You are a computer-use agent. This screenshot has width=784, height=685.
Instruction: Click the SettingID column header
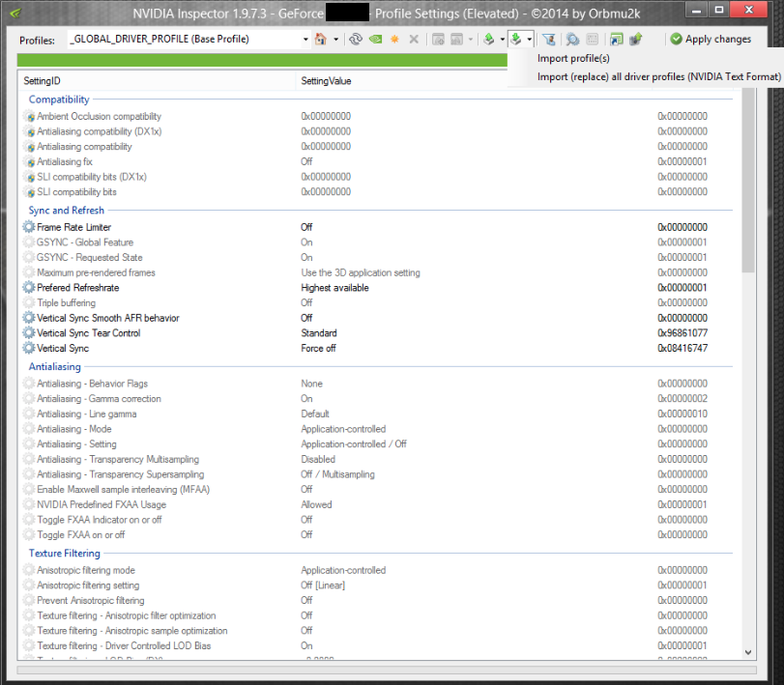point(157,81)
